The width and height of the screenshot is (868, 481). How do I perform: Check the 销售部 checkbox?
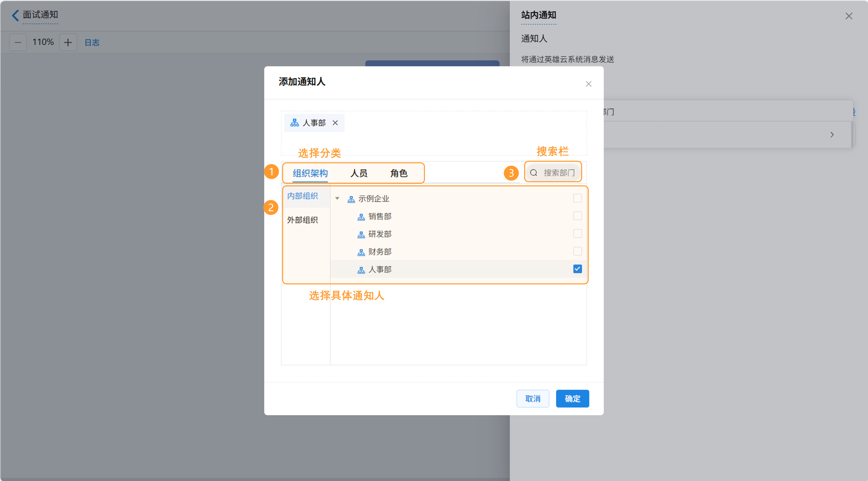coord(577,216)
